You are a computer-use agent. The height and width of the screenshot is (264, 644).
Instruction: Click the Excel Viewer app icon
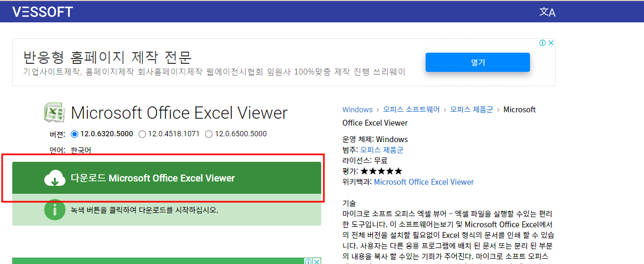click(54, 113)
